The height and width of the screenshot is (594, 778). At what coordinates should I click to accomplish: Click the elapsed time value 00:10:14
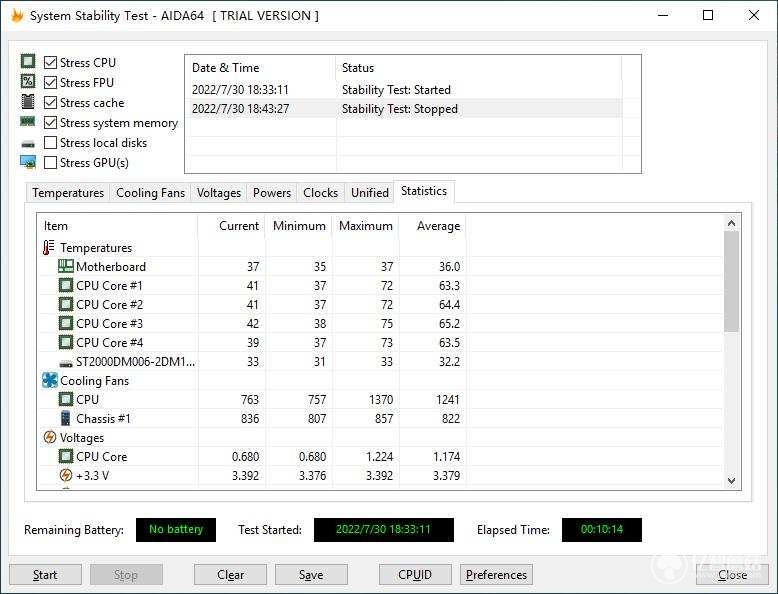(x=601, y=529)
